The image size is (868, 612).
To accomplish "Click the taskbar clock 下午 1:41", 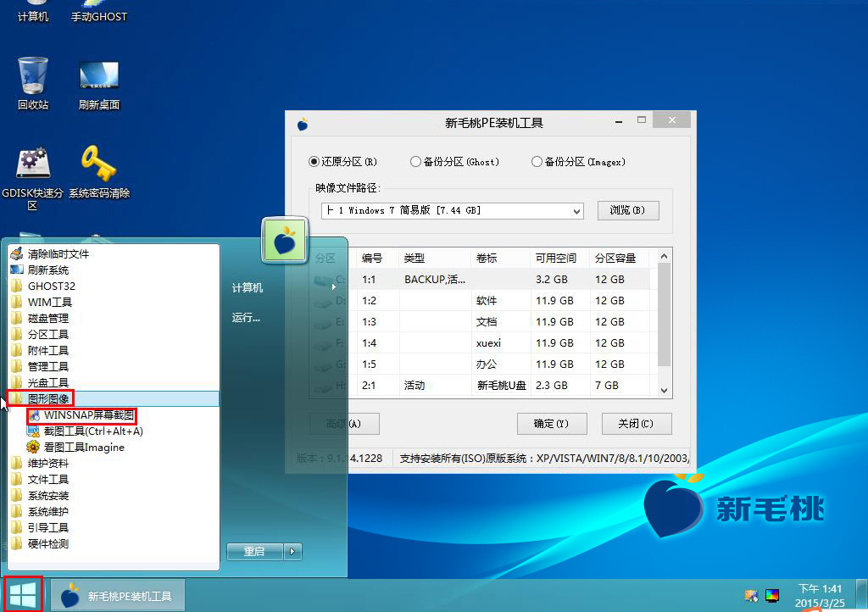I will click(820, 596).
